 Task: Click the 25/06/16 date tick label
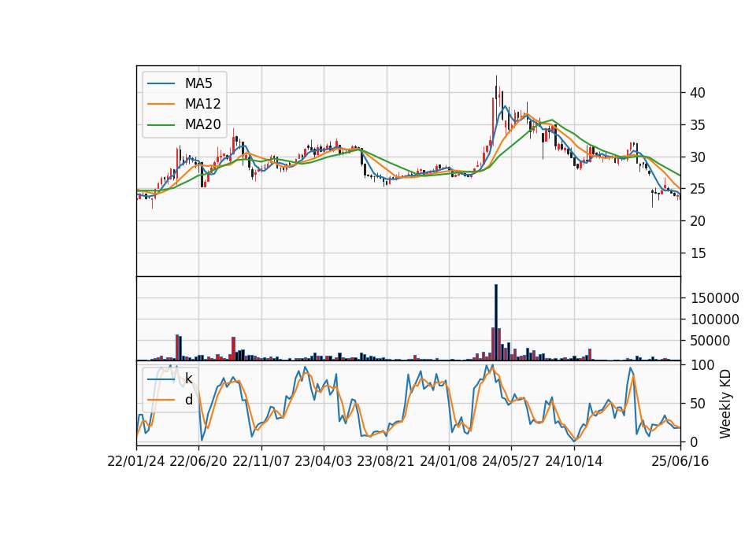point(680,462)
